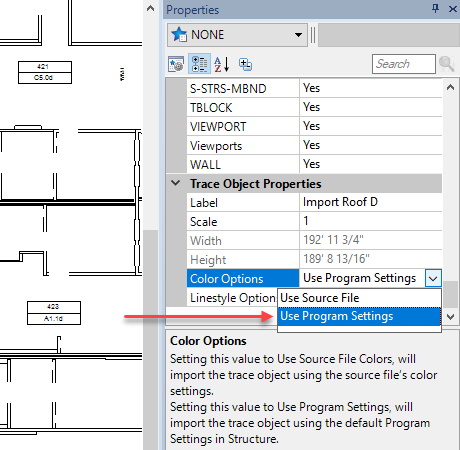Click room tag 421 in drawing
This screenshot has height=450, width=460.
[x=45, y=72]
